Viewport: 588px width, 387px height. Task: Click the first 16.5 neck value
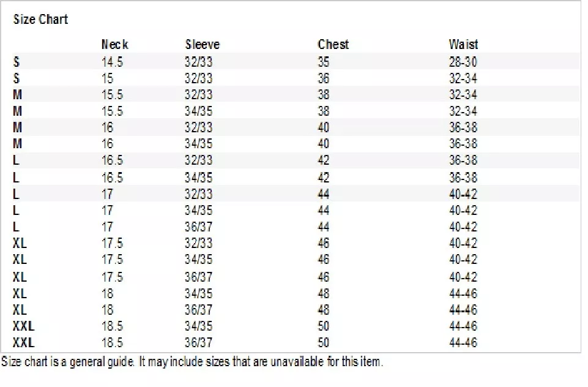(112, 160)
